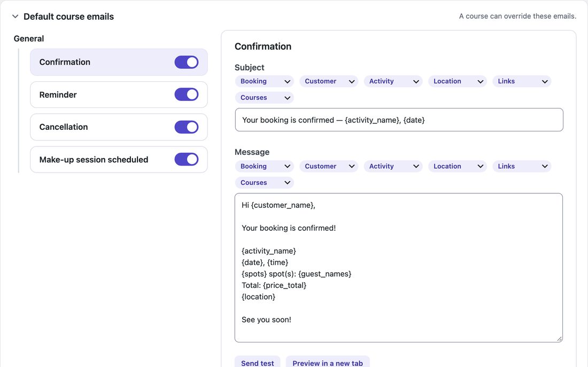
Task: Expand Message Customer variables dropdown
Action: 329,167
